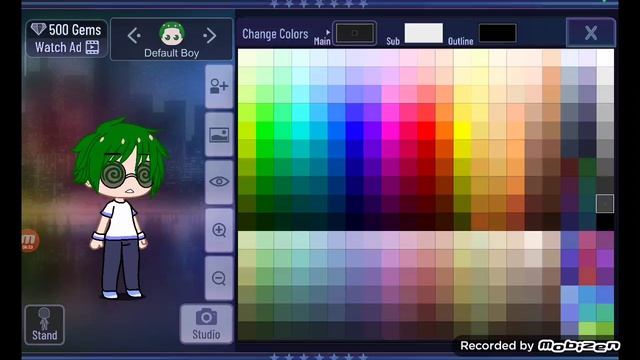Tap the 500 Gems Watch Ad button

click(67, 38)
